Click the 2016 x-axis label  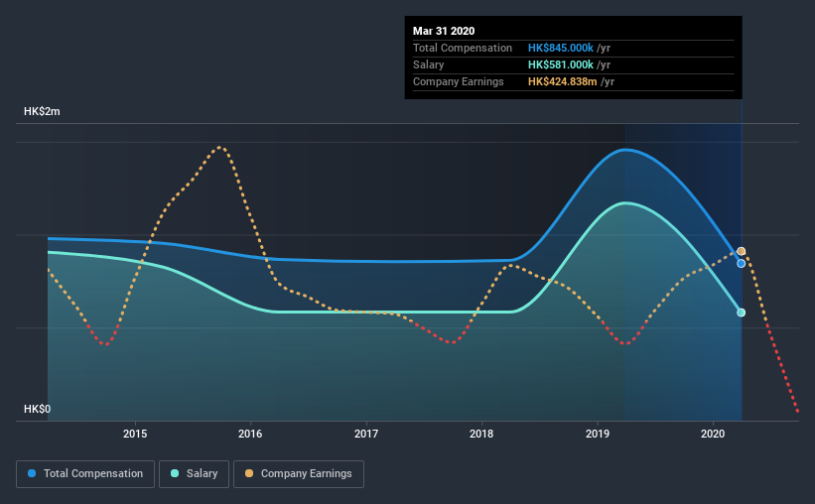250,434
